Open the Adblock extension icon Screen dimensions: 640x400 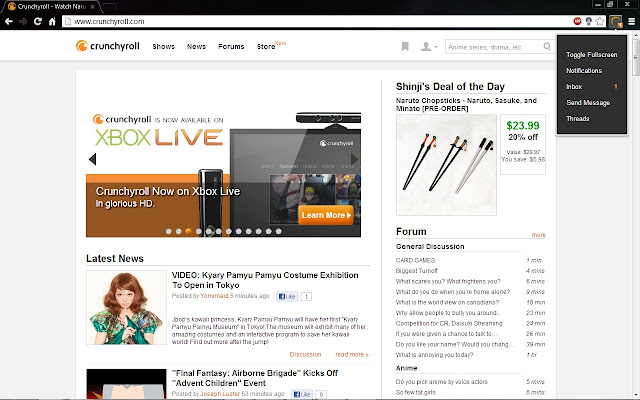point(577,21)
